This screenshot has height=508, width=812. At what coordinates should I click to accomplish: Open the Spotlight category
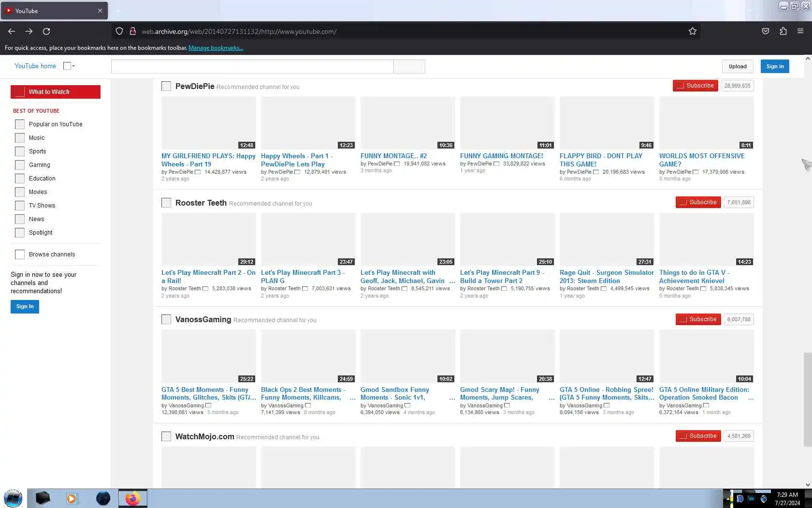click(x=41, y=233)
